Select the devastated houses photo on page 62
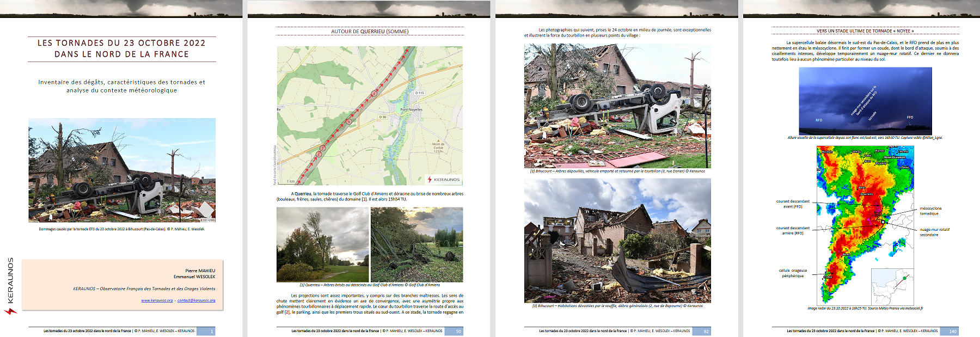The width and height of the screenshot is (980, 337). (x=617, y=240)
